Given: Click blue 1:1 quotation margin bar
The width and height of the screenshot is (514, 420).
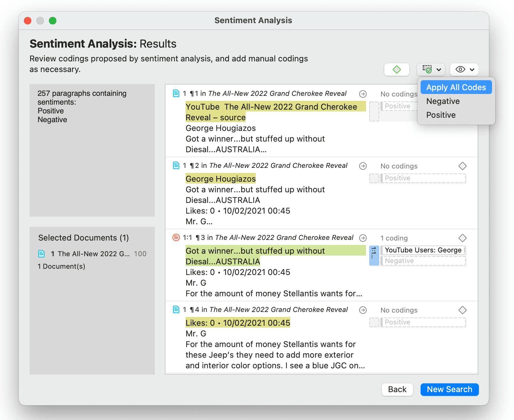Looking at the screenshot, I should click(374, 256).
